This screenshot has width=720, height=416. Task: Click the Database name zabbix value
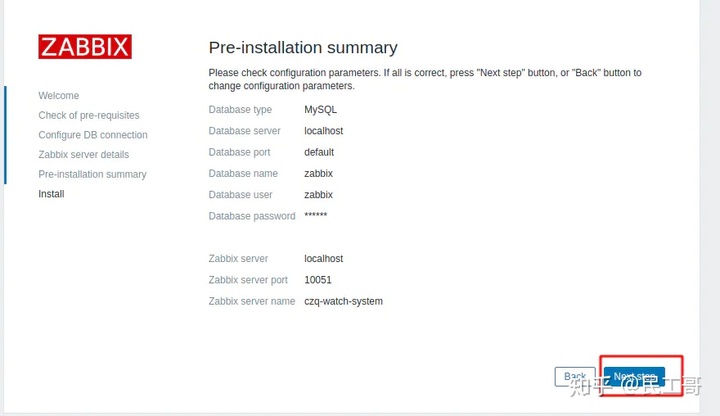(318, 174)
